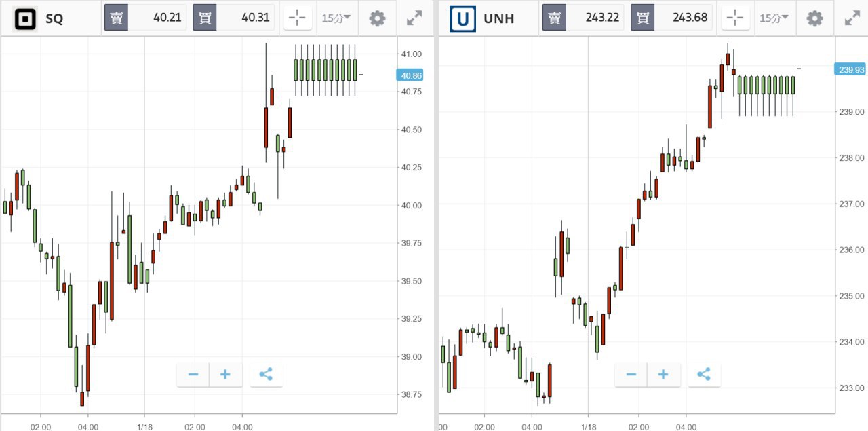Open UNH 15分 timeframe dropdown

click(774, 18)
